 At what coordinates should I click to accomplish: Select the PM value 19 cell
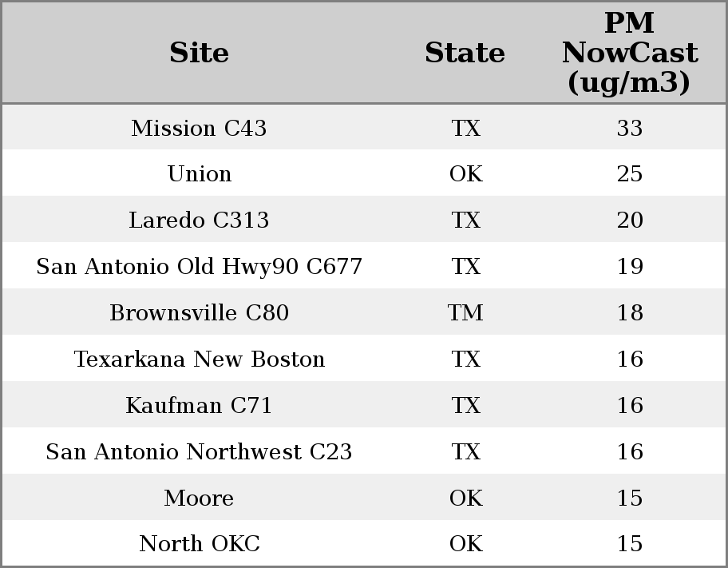(629, 267)
